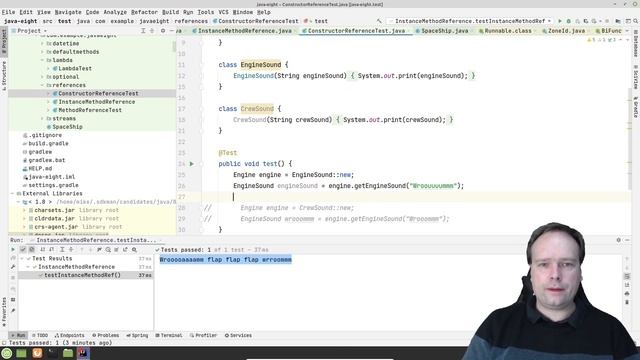
Task: Open the Terminal tool window
Action: click(169, 335)
